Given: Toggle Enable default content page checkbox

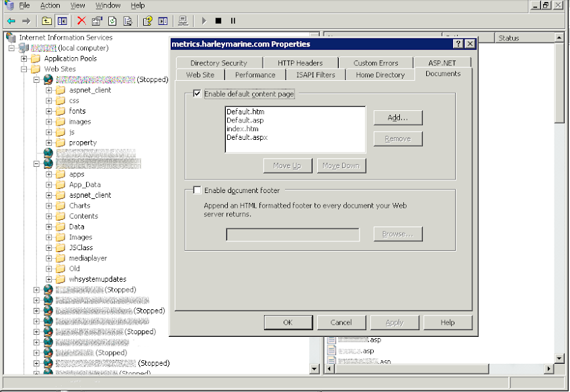Looking at the screenshot, I should (197, 94).
